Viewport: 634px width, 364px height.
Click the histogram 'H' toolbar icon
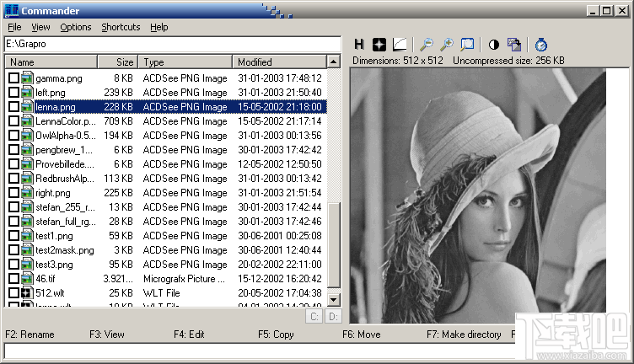pos(359,44)
